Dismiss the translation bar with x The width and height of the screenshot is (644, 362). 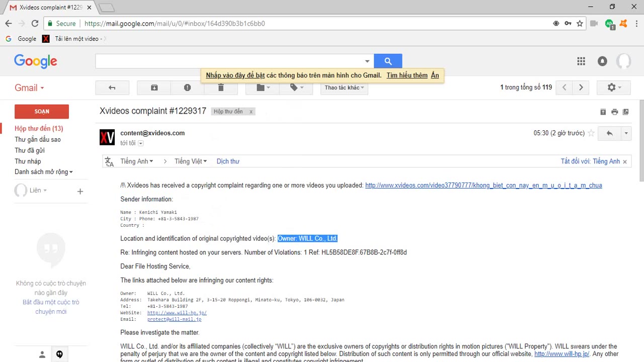(625, 162)
